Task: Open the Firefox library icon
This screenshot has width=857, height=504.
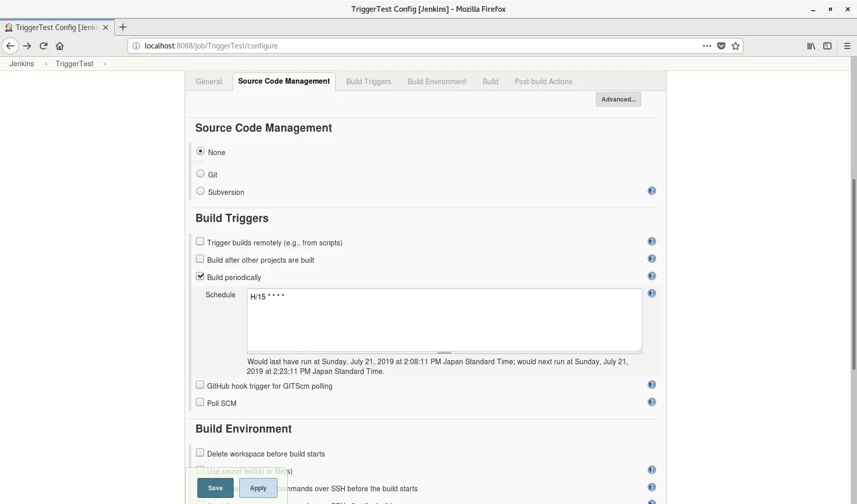Action: point(811,46)
